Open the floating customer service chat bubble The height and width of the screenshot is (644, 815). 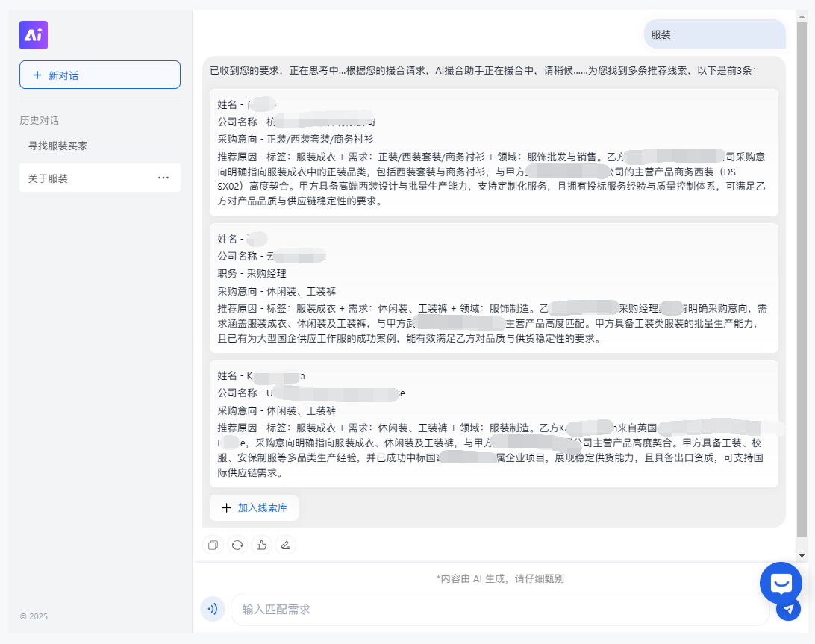[x=781, y=583]
